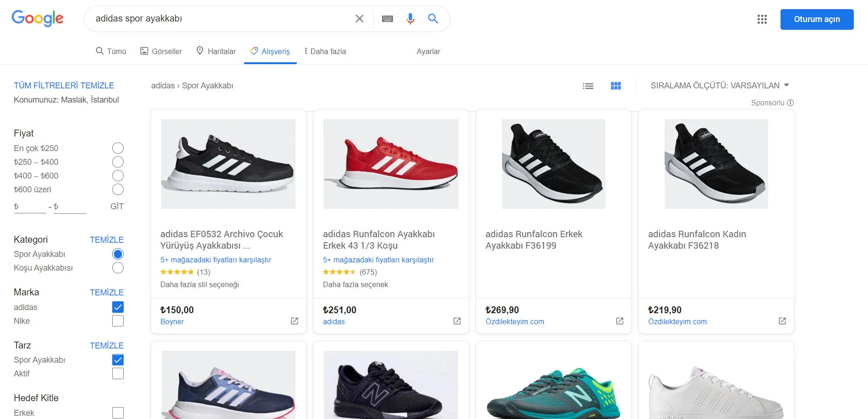Check the Erkek target audience checkbox
This screenshot has height=419, width=868.
[118, 413]
